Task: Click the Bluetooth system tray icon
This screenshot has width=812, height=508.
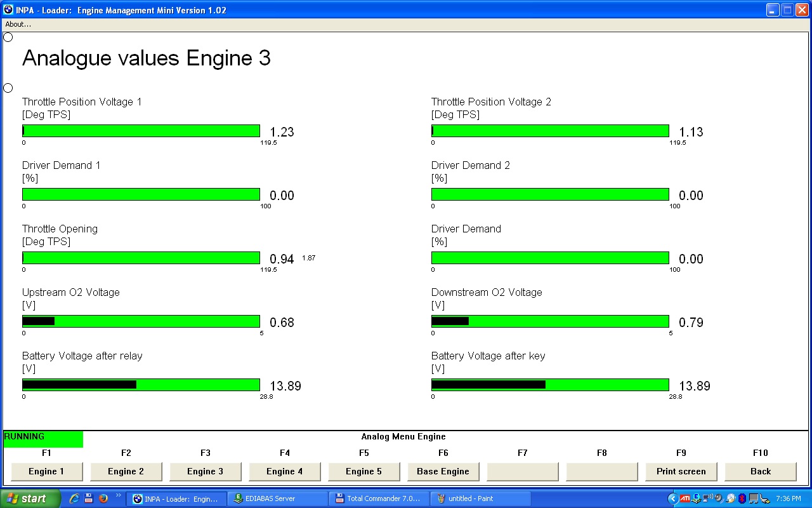Action: pos(742,498)
